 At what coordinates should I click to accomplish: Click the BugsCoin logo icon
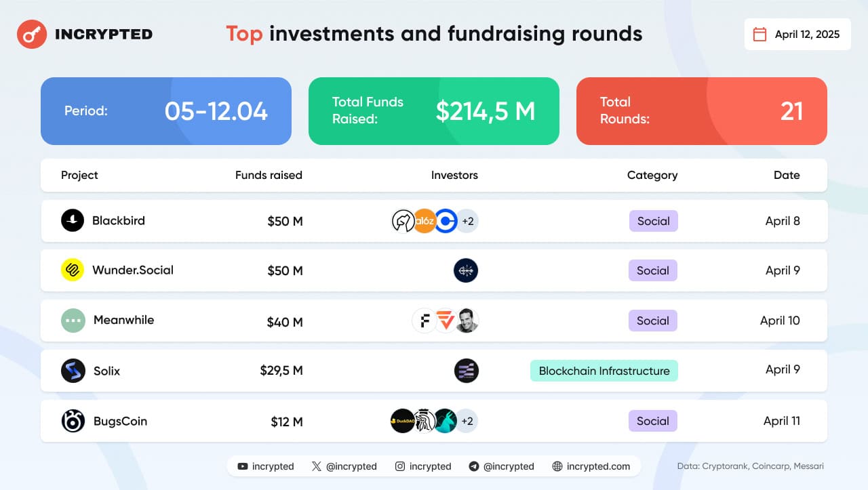(x=73, y=421)
